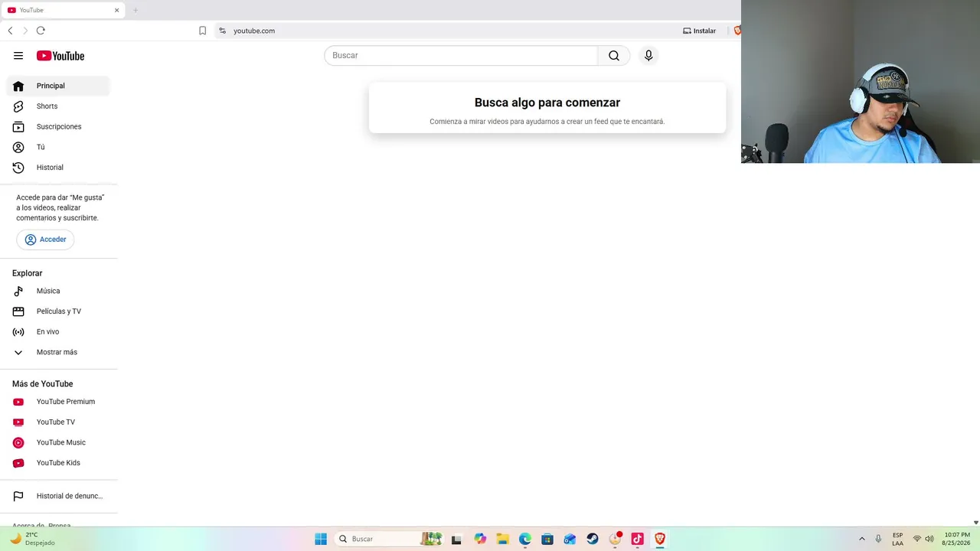Switch the ESP LAA input language
Viewport: 980px width, 551px height.
tap(897, 539)
